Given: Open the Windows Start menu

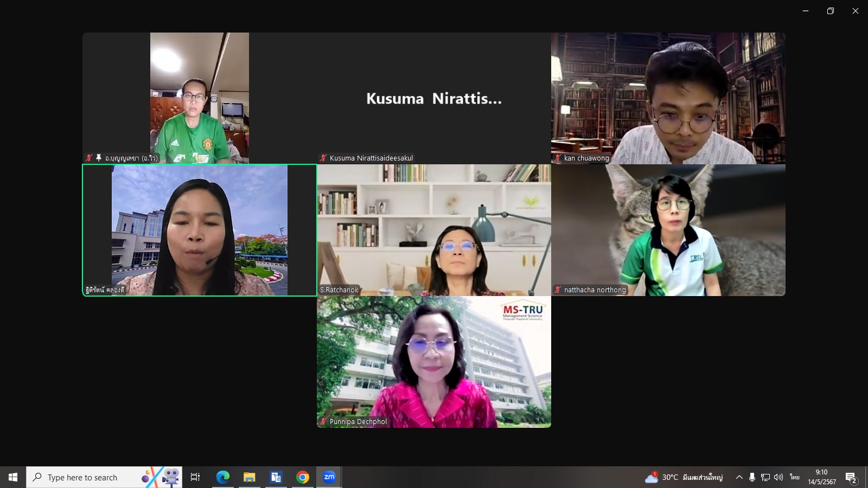Looking at the screenshot, I should pyautogui.click(x=13, y=477).
